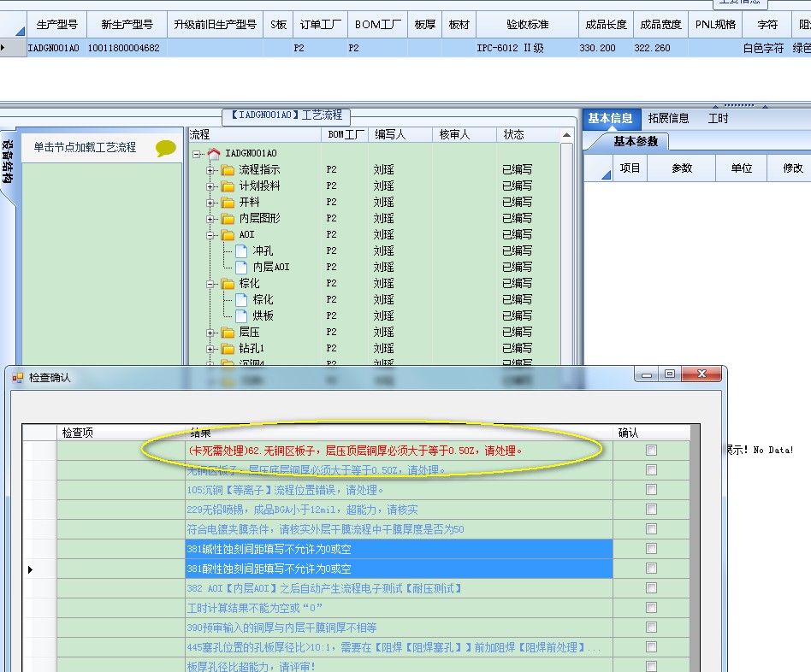811x672 pixels.
Task: Switch to the 拓展信息 tab
Action: [x=668, y=118]
